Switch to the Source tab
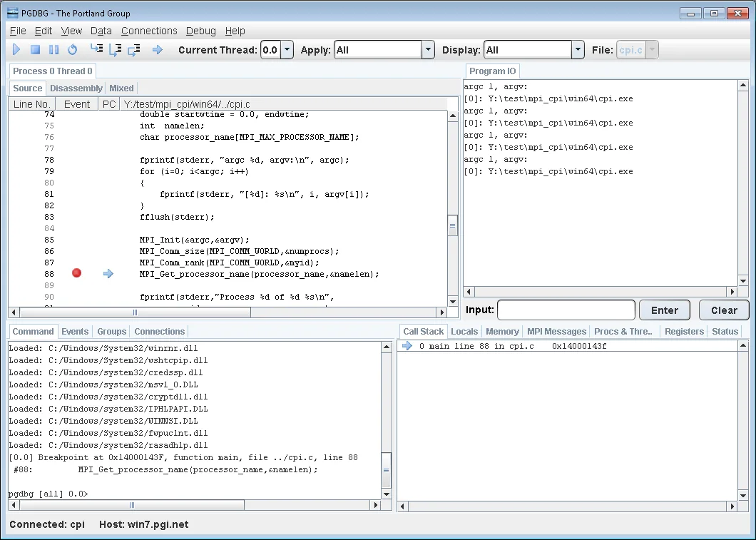Screen dimensions: 756x540 tap(28, 88)
